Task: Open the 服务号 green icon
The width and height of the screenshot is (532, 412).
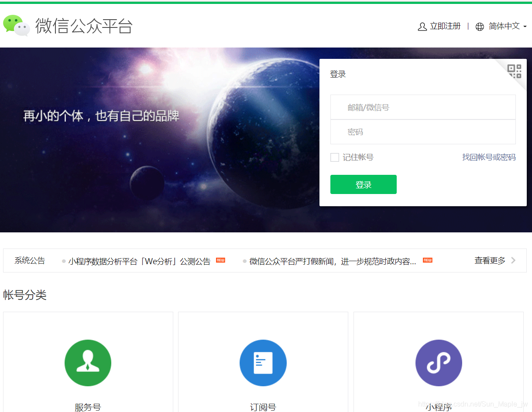Action: pyautogui.click(x=88, y=363)
